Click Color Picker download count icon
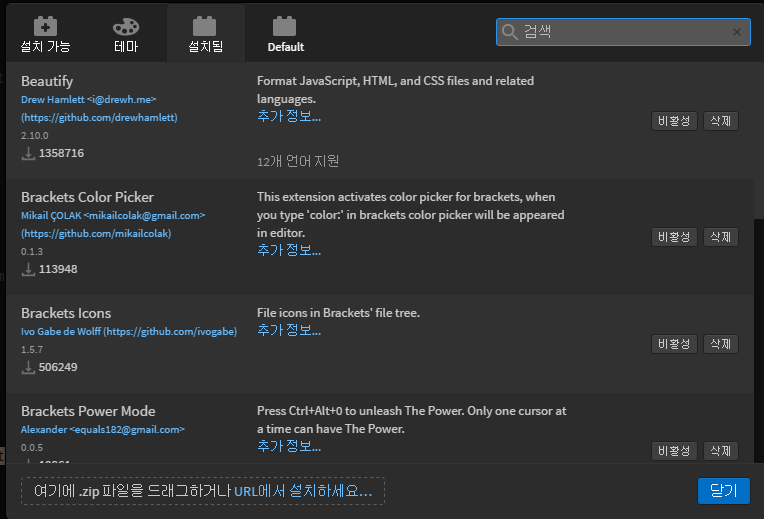Image resolution: width=764 pixels, height=519 pixels. (28, 269)
